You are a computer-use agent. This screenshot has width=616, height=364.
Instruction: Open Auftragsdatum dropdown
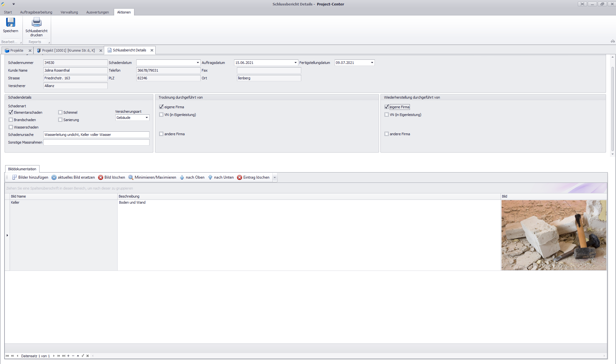[295, 63]
